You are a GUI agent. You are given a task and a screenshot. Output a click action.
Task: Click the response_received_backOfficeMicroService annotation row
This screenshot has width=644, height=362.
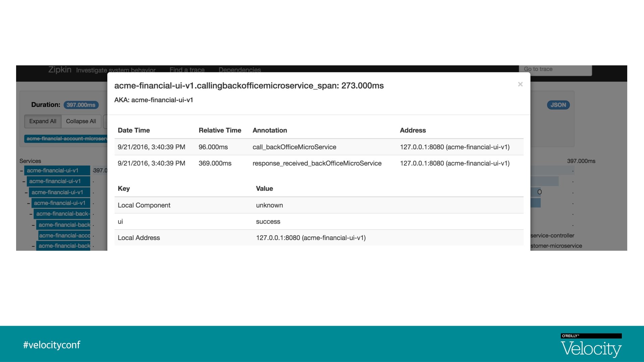click(317, 164)
